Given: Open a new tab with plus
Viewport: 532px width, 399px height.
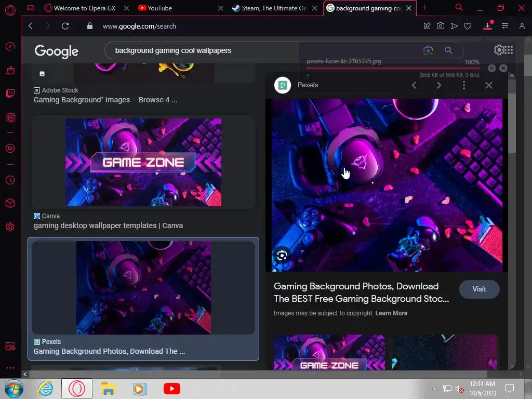Looking at the screenshot, I should point(424,7).
